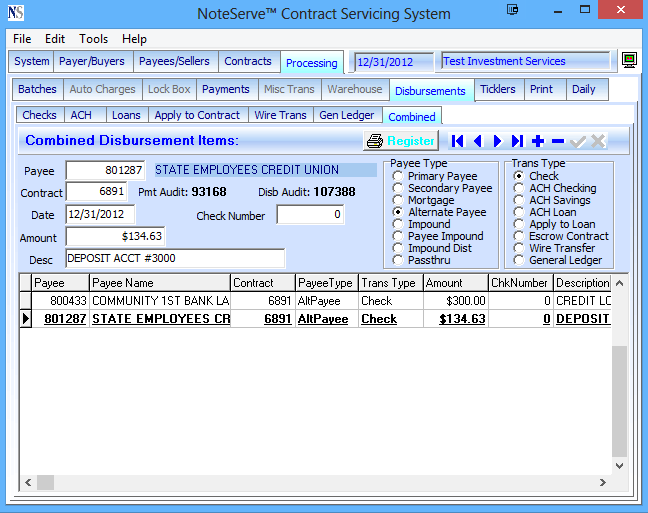Click the Check Number input field
The height and width of the screenshot is (513, 648).
[310, 215]
